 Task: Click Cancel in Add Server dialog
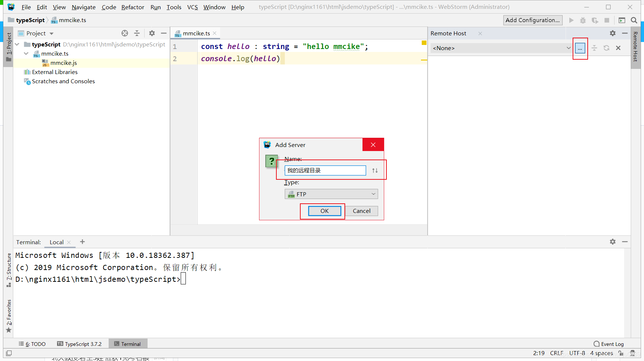tap(361, 211)
